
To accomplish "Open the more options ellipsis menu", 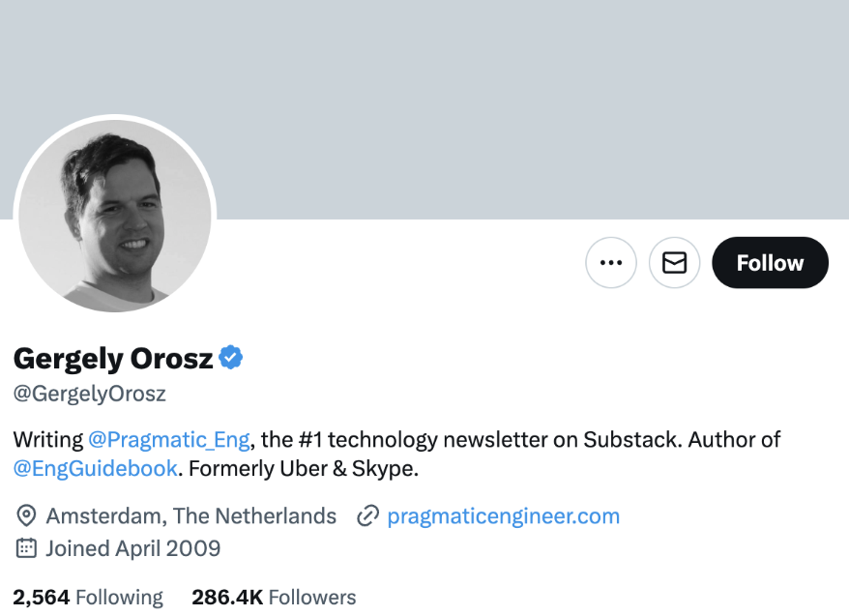I will tap(611, 262).
